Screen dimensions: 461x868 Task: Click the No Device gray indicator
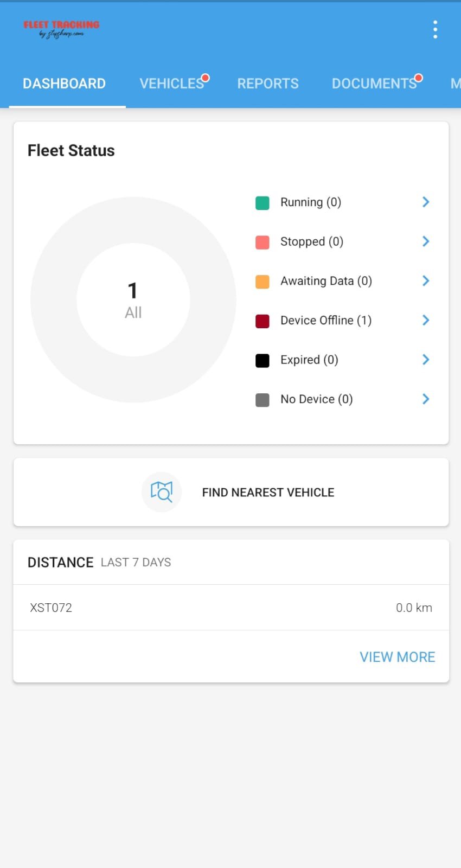point(262,400)
